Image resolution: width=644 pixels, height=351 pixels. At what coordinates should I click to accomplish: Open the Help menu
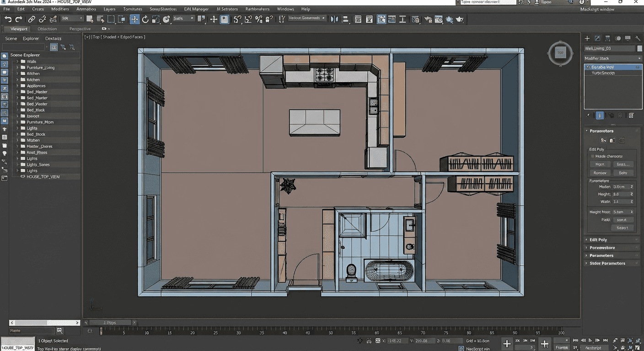click(x=306, y=9)
